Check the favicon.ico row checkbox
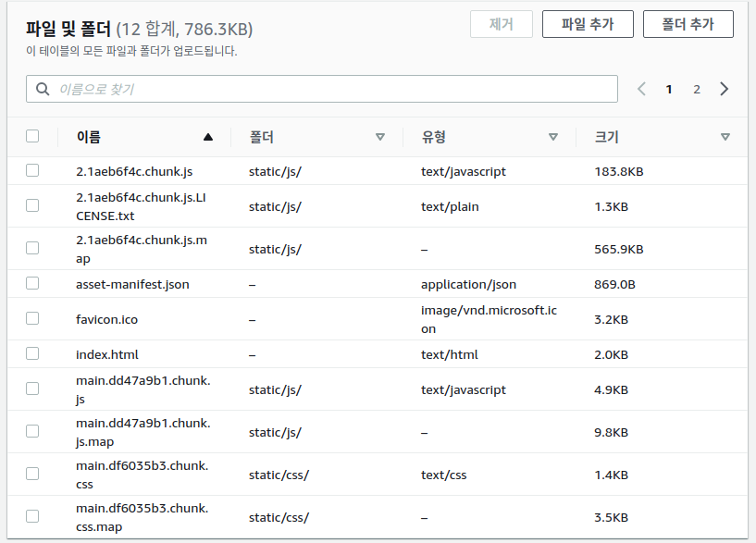 [32, 318]
